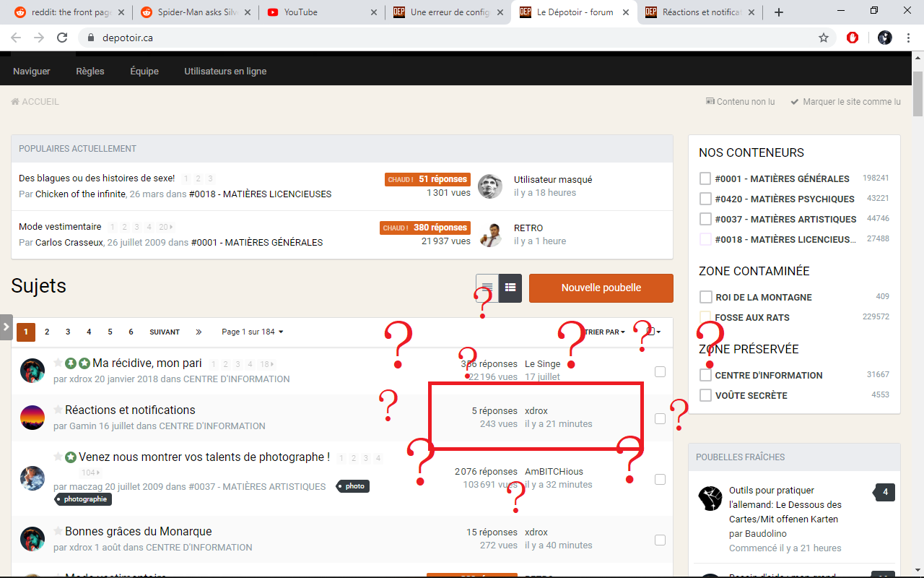This screenshot has height=578, width=924.
Task: Click the page's vertical scrollbar thumb
Action: click(918, 94)
